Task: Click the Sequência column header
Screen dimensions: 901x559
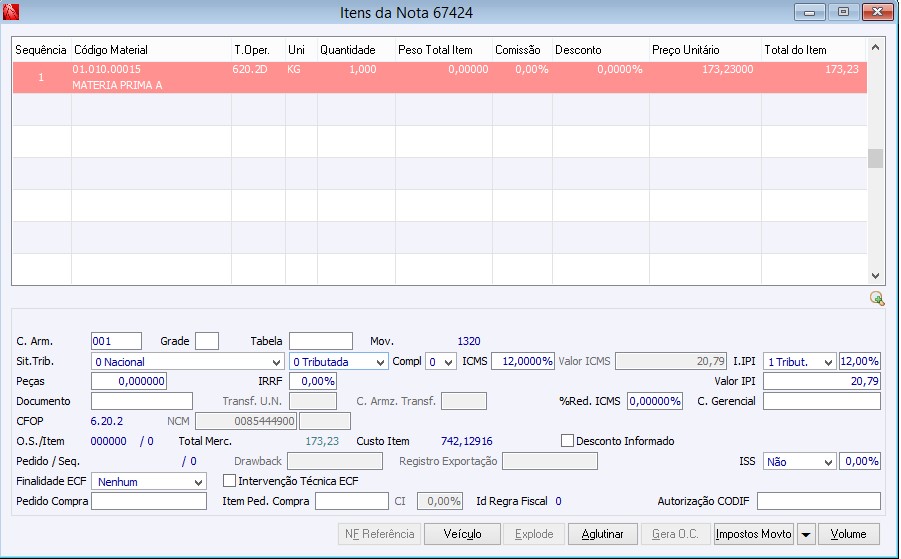Action: tap(41, 50)
